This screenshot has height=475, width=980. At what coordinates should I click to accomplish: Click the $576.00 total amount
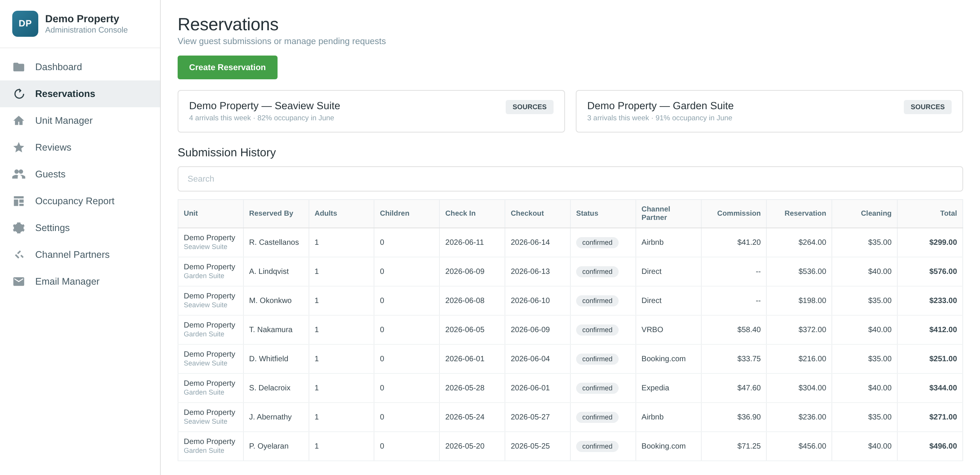pyautogui.click(x=943, y=272)
